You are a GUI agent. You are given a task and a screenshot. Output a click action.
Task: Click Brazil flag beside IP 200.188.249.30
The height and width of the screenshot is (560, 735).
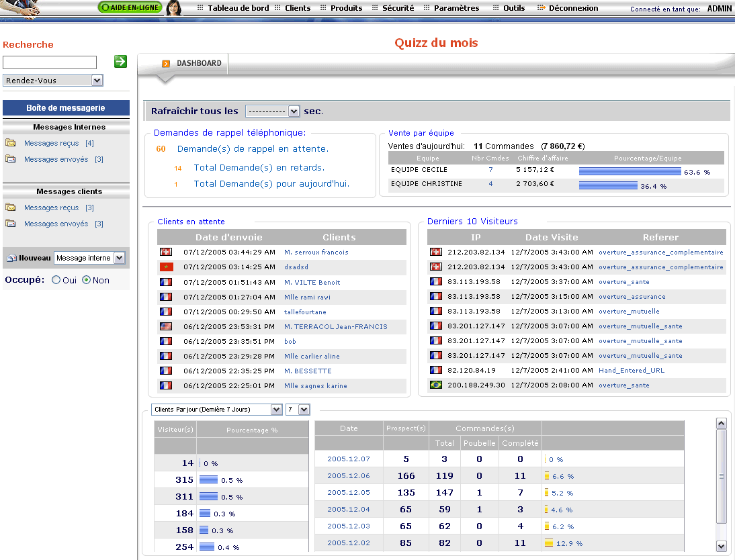pos(436,385)
